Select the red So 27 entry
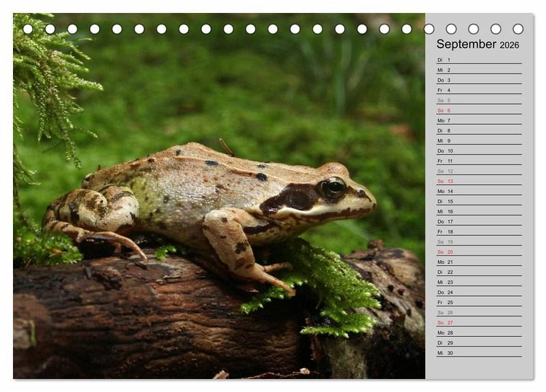The image size is (546, 392). [478, 322]
